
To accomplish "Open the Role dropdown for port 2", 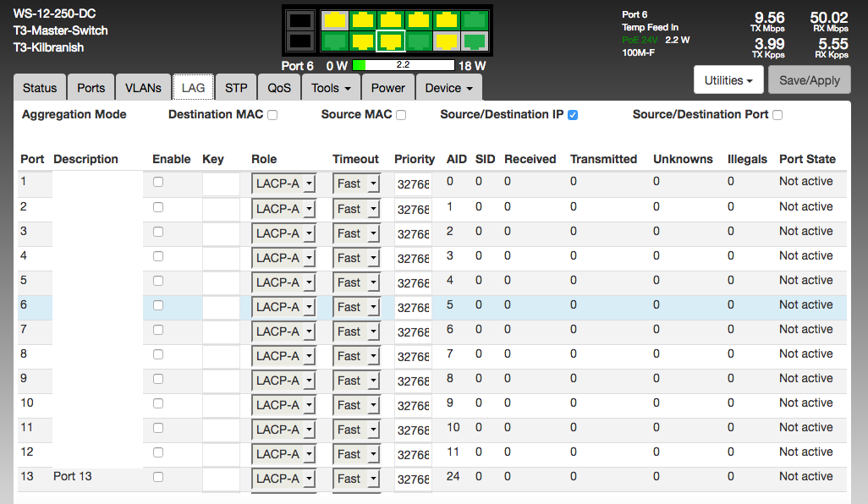I will (283, 209).
